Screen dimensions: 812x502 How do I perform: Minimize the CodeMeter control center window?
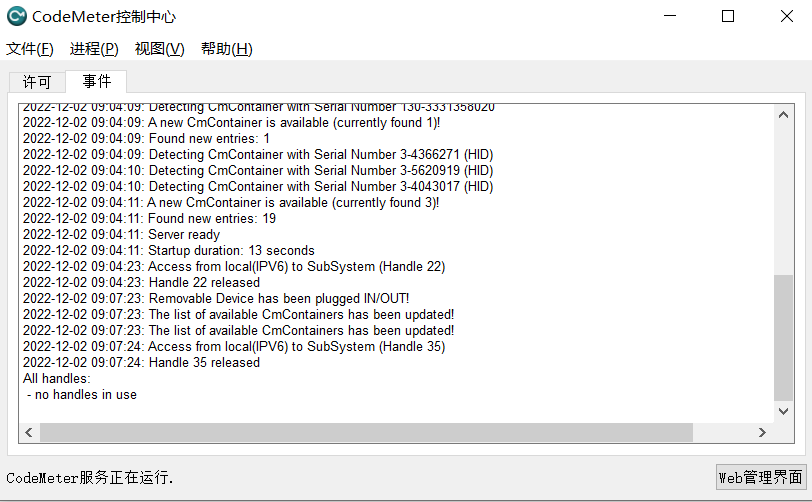670,16
